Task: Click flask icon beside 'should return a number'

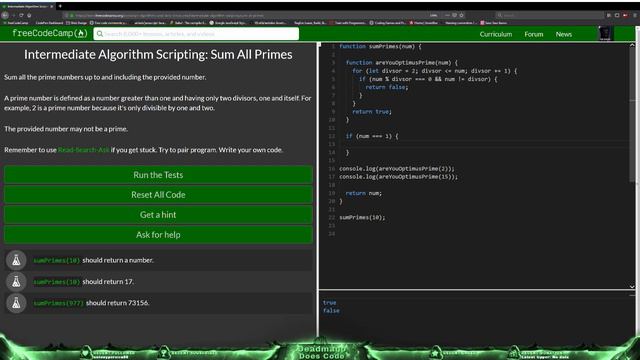Action: (x=16, y=260)
